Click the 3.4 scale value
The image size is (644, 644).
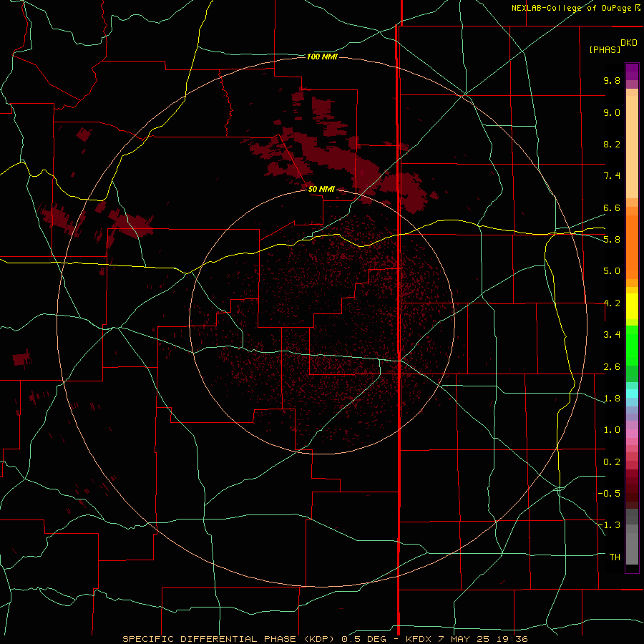pos(612,335)
